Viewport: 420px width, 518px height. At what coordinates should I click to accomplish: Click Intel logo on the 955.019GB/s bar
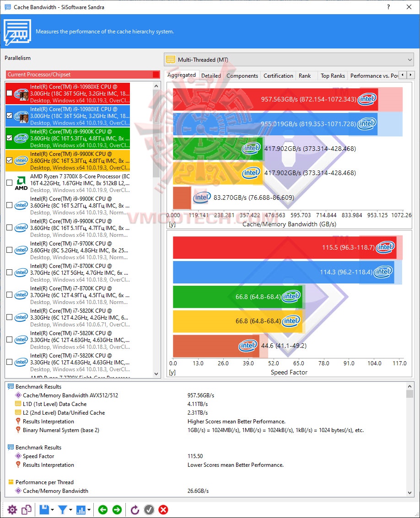click(367, 124)
